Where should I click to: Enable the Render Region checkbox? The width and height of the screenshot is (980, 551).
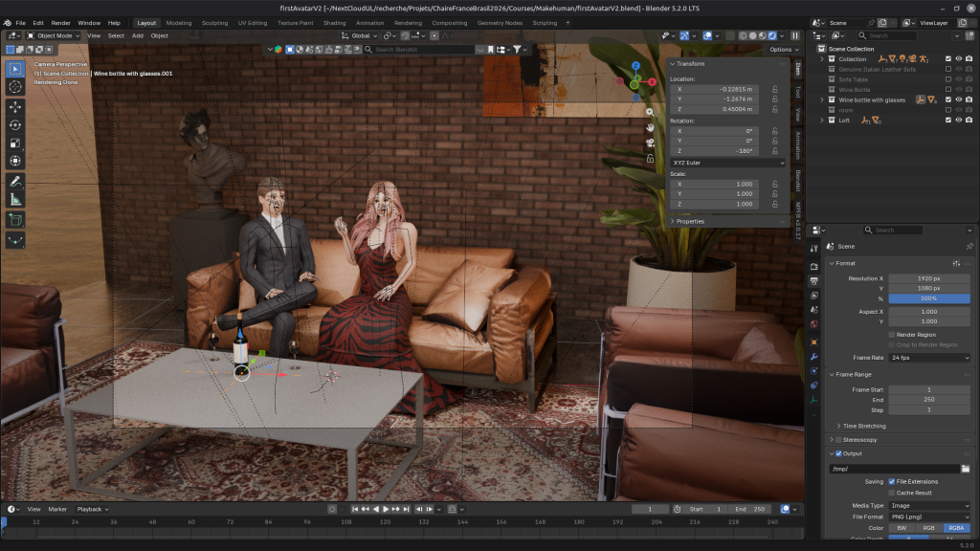coord(892,335)
